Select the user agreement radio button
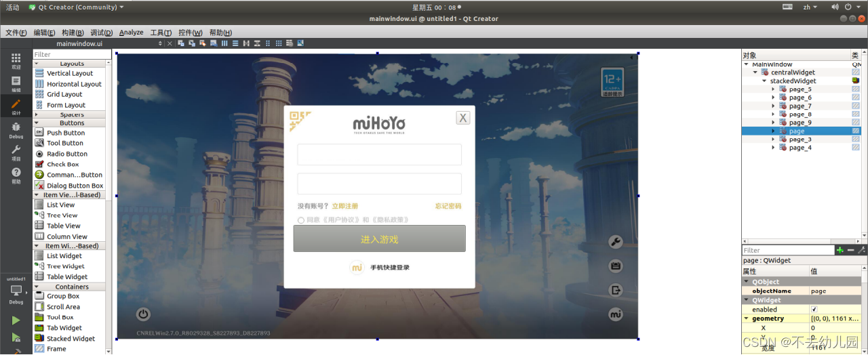Image resolution: width=868 pixels, height=355 pixels. tap(301, 220)
